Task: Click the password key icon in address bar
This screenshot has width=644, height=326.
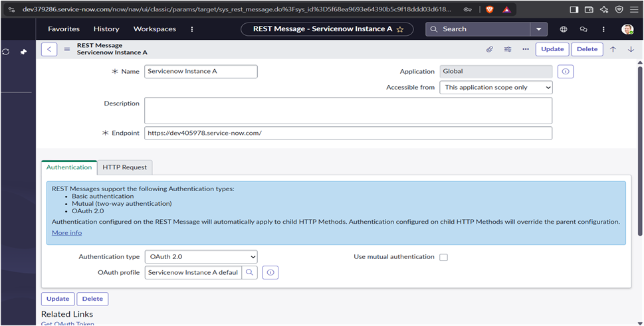Action: [467, 9]
